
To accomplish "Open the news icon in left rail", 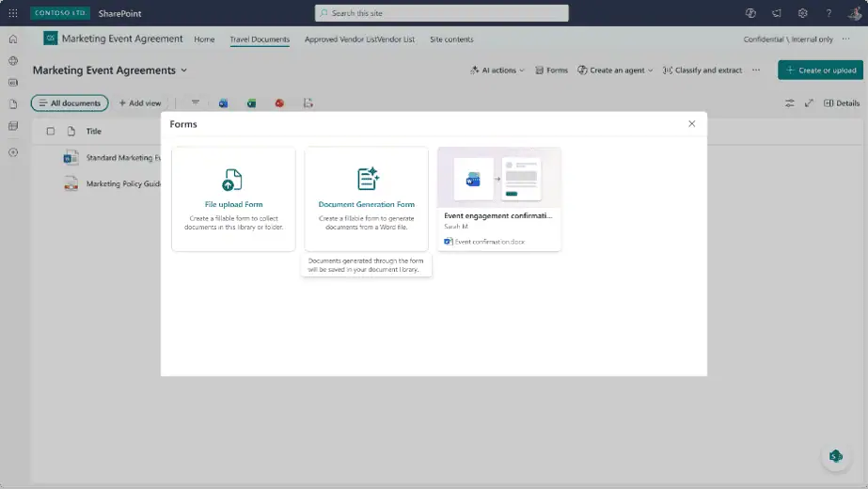I will click(x=13, y=83).
